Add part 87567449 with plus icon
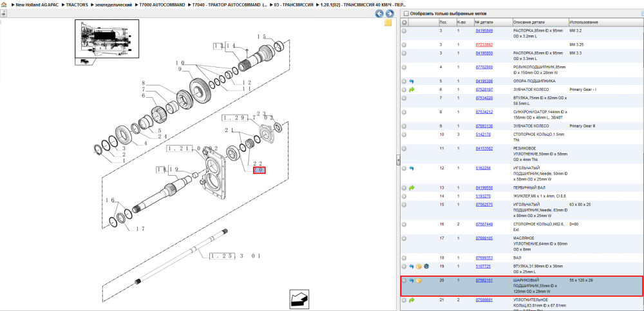Image resolution: width=644 pixels, height=311 pixels. click(x=404, y=224)
